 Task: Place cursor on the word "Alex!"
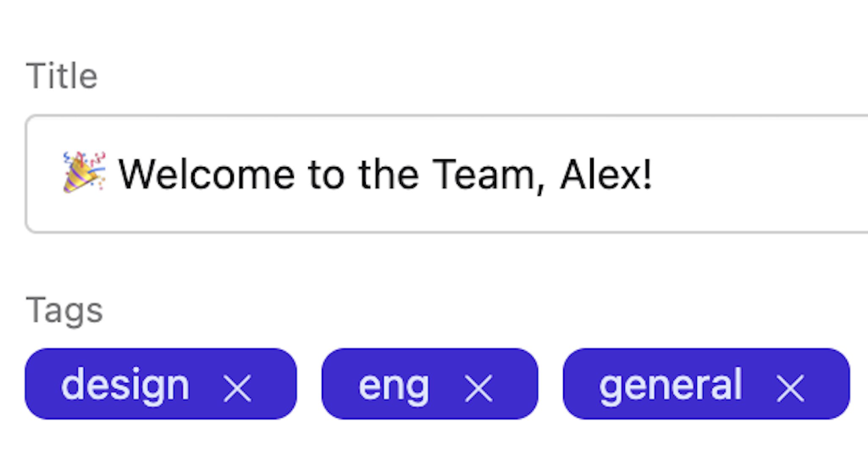(x=605, y=175)
